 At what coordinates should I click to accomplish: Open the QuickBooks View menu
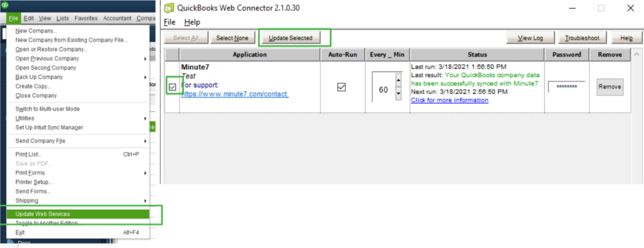coord(45,18)
